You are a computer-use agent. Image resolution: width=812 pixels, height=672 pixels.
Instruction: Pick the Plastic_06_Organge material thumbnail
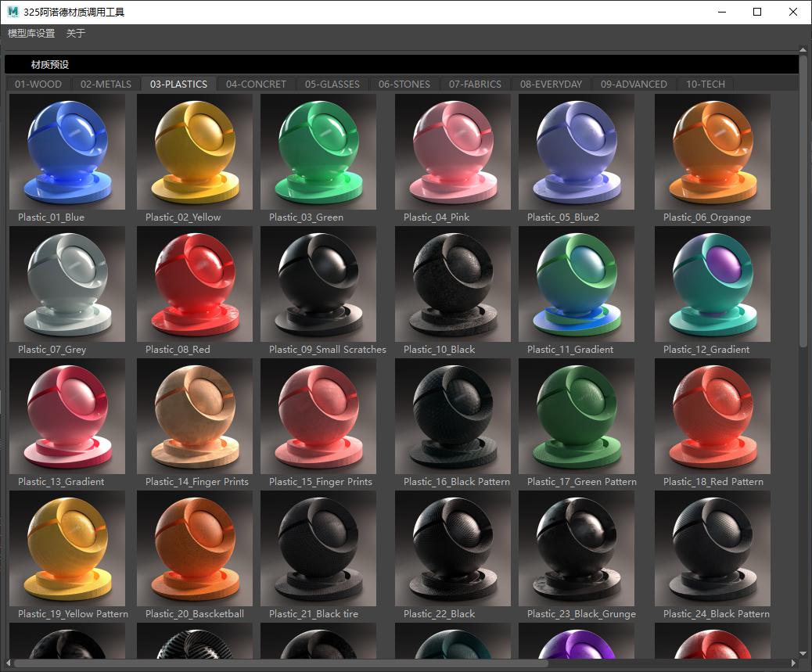712,152
